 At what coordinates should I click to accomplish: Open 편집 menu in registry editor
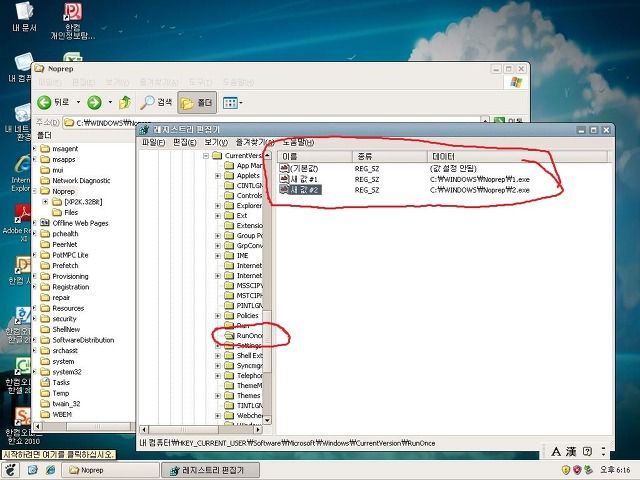(x=184, y=142)
